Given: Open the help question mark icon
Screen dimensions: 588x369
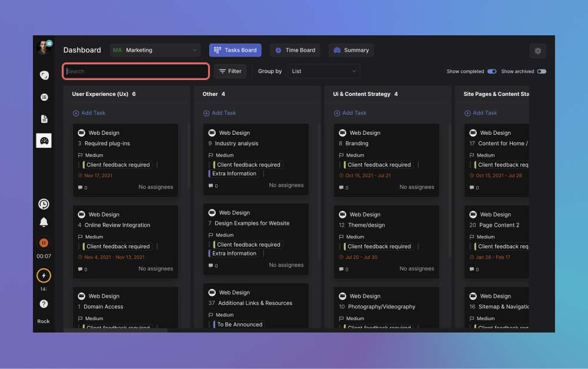Looking at the screenshot, I should point(44,304).
